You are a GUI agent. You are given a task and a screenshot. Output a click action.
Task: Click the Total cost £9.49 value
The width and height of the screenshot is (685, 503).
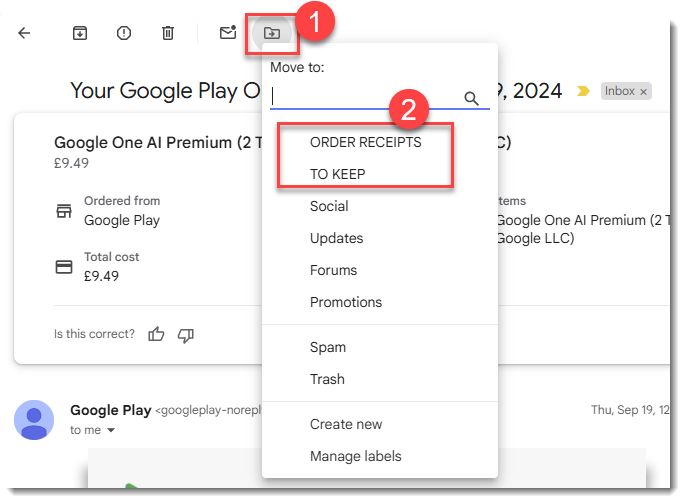101,276
